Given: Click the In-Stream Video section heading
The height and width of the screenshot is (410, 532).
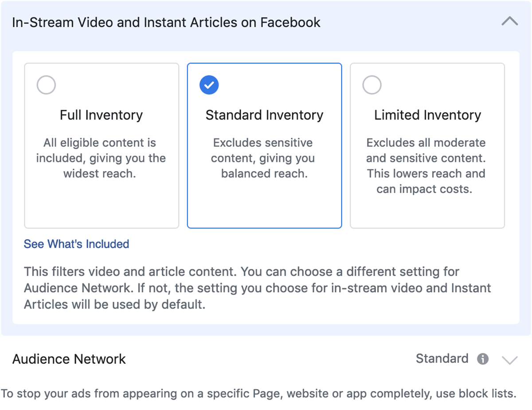Looking at the screenshot, I should [166, 22].
